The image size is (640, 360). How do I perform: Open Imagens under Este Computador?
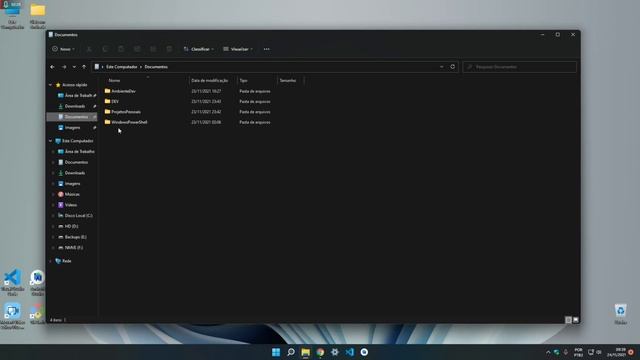pos(69,184)
